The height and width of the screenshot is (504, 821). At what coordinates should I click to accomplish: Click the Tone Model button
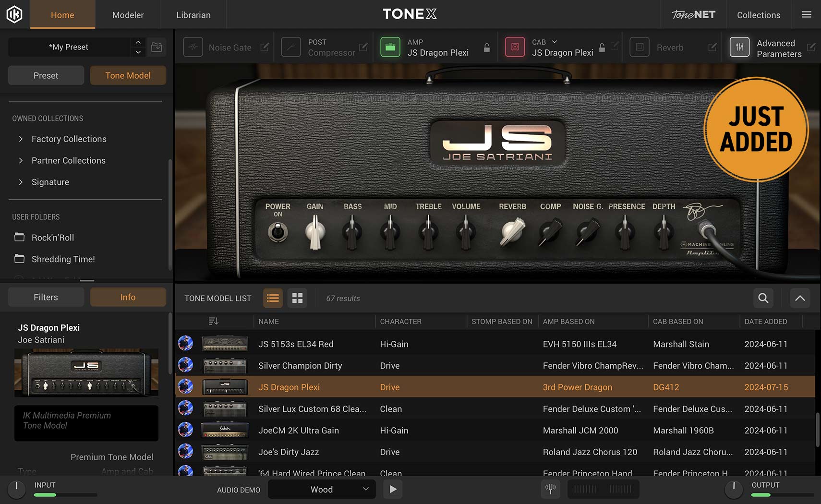(x=128, y=75)
